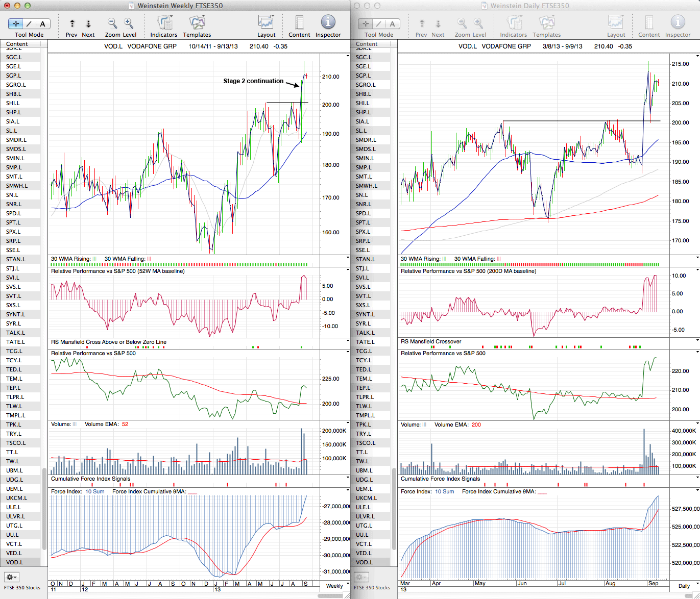Screen dimensions: 700x599
Task: Zoom in using plus magnifier in Weekly window
Action: [x=129, y=23]
